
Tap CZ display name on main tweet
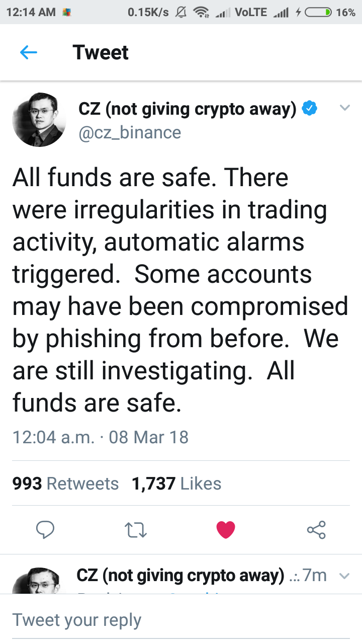(x=187, y=109)
